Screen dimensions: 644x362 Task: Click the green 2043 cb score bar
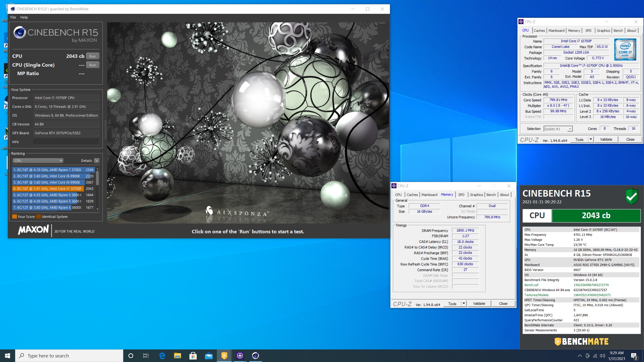click(x=596, y=215)
